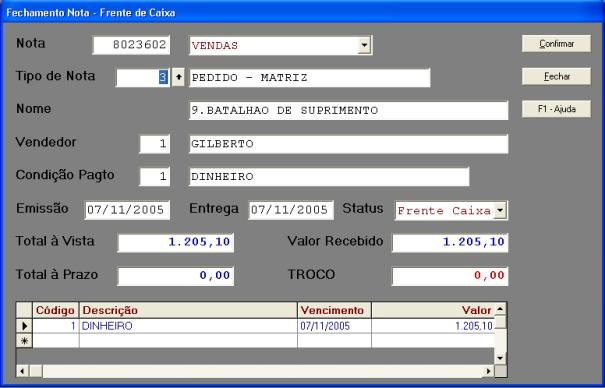Click the Descrição column header
The image size is (605, 388).
coord(188,310)
